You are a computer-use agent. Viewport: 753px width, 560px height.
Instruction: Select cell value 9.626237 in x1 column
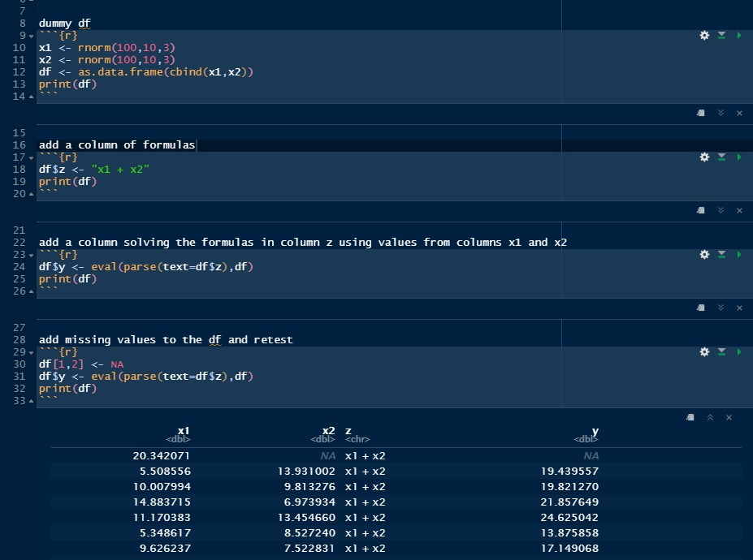pyautogui.click(x=165, y=548)
